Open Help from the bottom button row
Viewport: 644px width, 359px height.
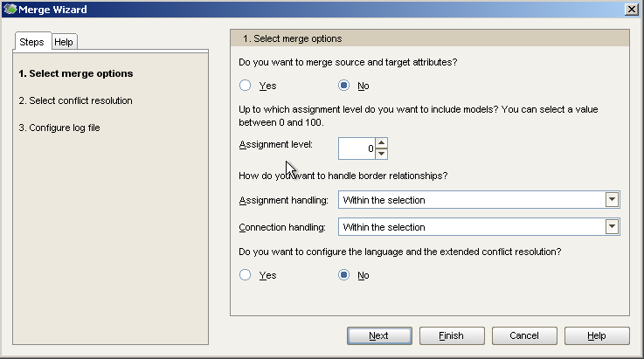pos(597,335)
